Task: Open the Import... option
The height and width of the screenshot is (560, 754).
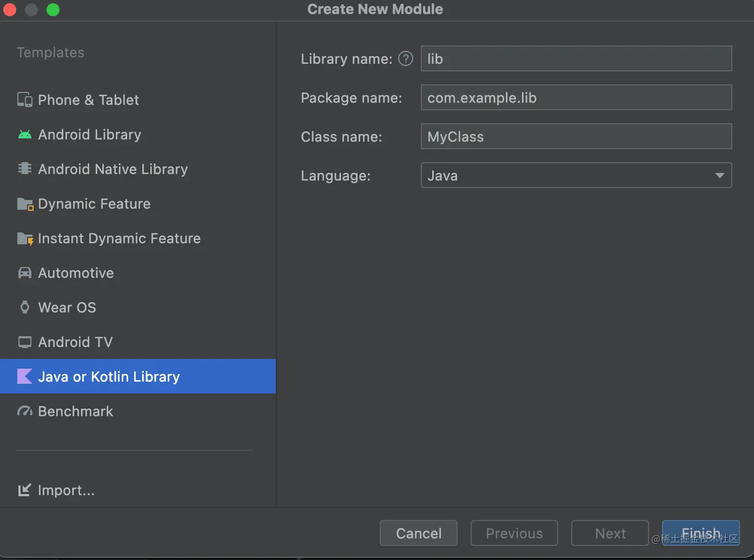Action: coord(66,490)
